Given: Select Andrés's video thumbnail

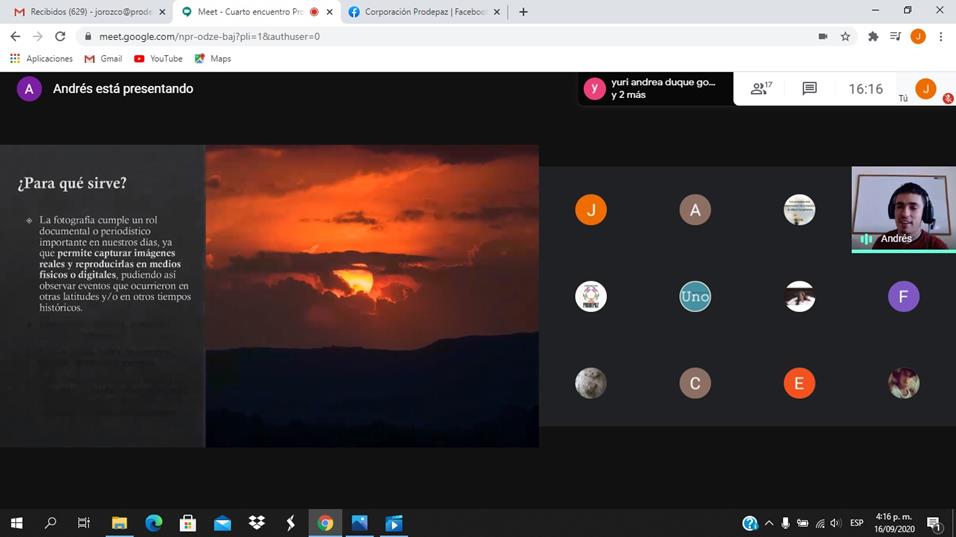Looking at the screenshot, I should (902, 208).
